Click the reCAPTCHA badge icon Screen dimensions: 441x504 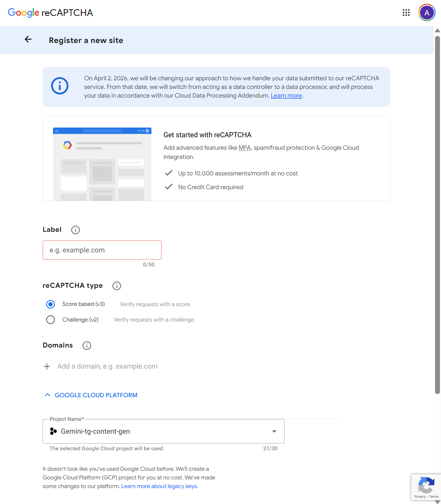tap(426, 485)
